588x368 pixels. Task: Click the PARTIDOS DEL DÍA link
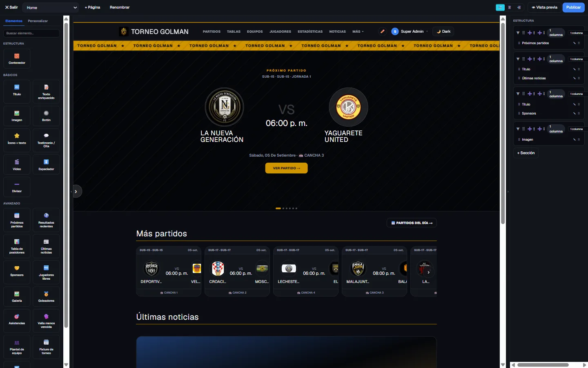[412, 223]
